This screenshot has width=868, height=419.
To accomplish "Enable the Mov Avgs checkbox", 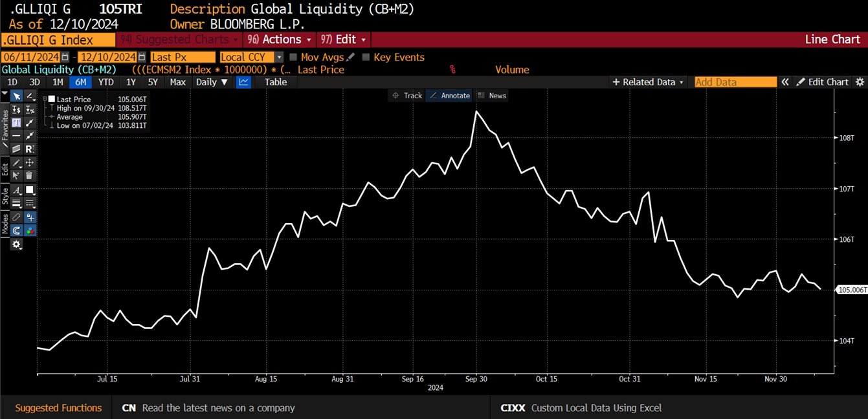I will point(294,57).
